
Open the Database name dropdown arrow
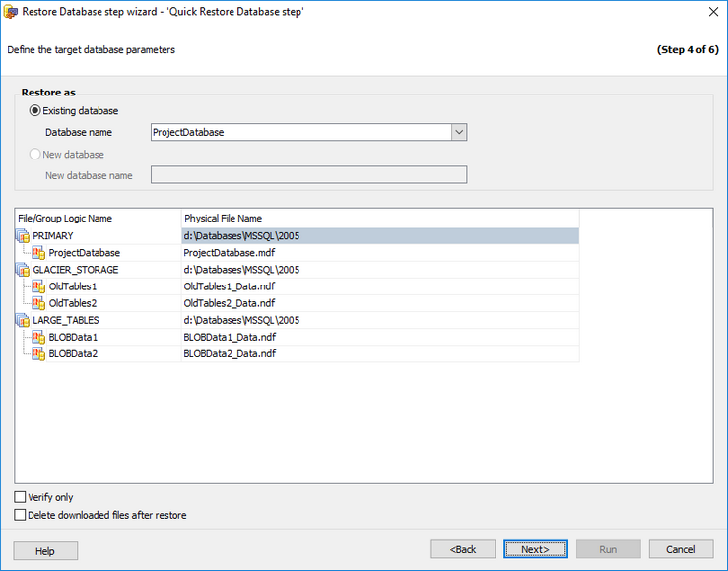[459, 132]
